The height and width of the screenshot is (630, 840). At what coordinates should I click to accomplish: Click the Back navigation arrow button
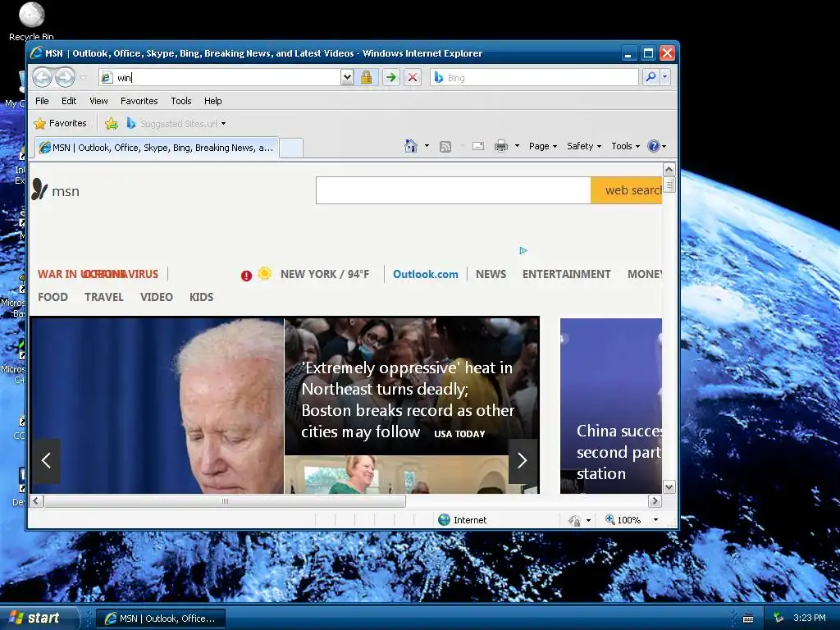tap(42, 78)
